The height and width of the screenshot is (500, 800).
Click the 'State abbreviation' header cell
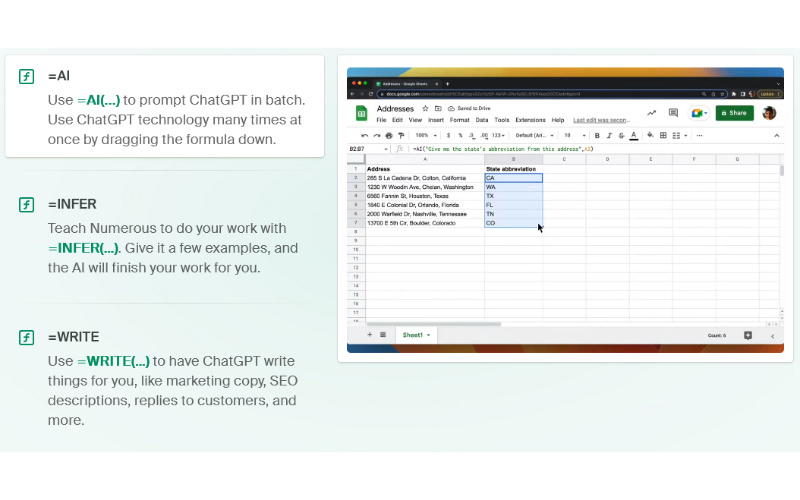point(513,169)
